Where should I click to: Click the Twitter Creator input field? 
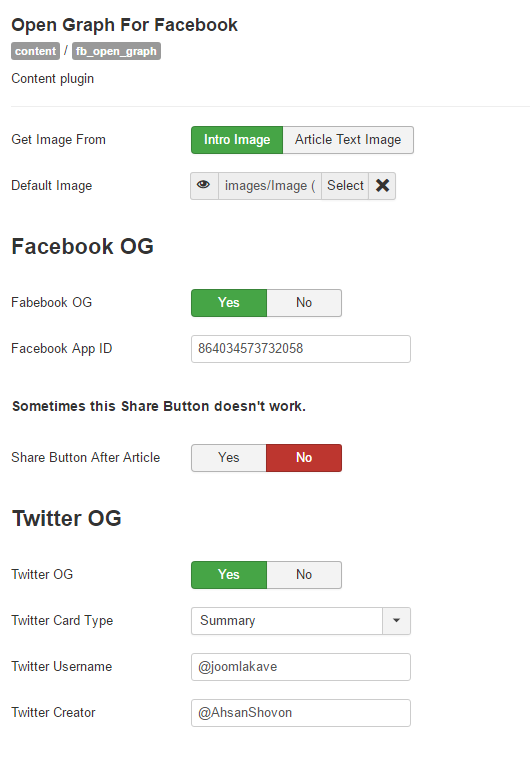(301, 713)
